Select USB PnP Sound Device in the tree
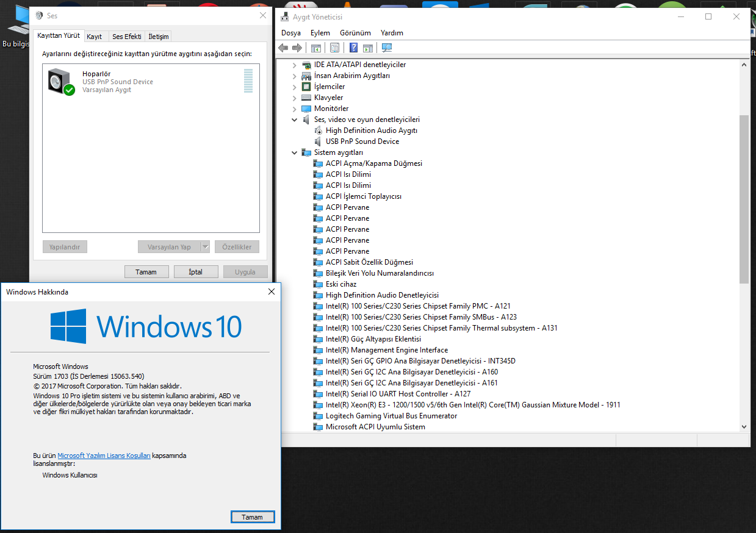This screenshot has width=756, height=533. click(362, 141)
